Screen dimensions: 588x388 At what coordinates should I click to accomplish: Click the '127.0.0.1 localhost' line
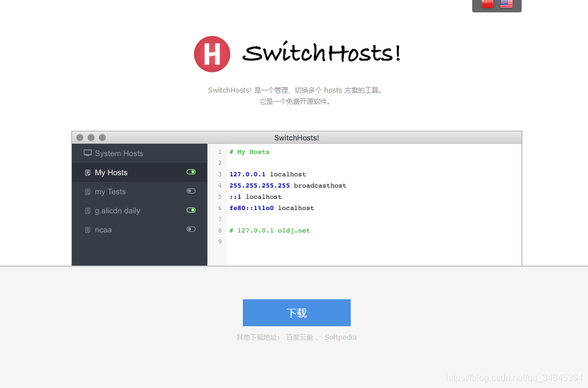[x=268, y=174]
